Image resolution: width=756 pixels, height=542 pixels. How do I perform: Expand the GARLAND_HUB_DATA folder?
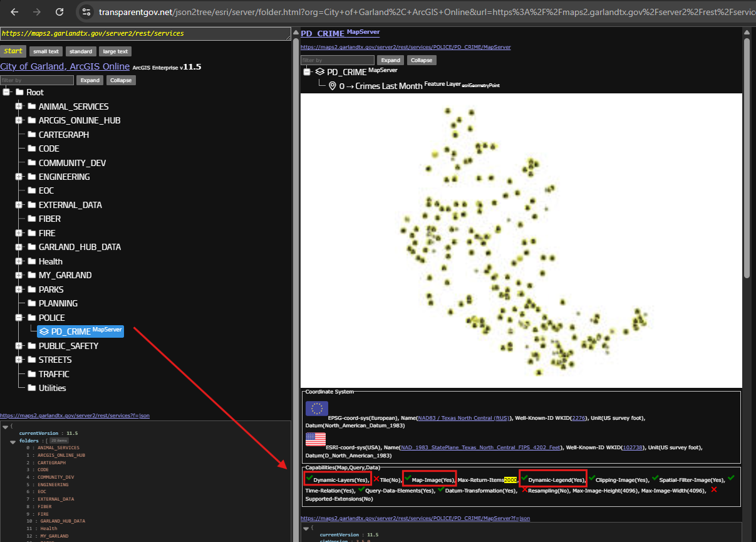19,247
